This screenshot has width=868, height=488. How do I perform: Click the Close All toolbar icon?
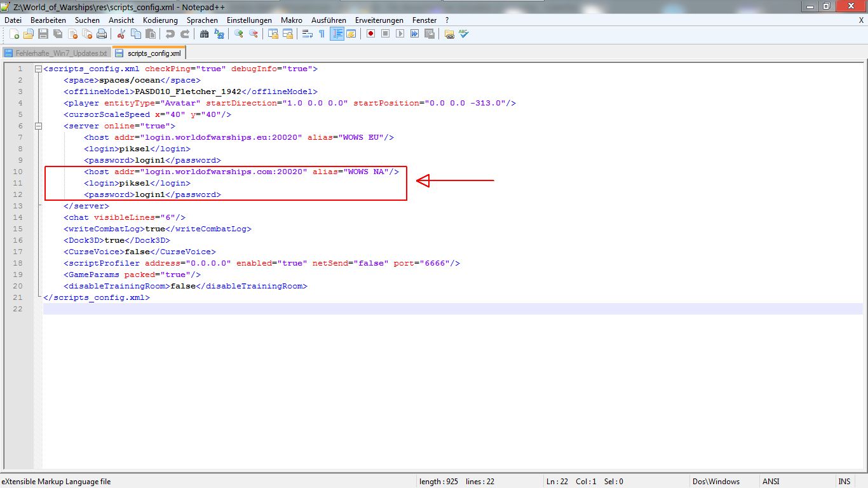coord(87,34)
